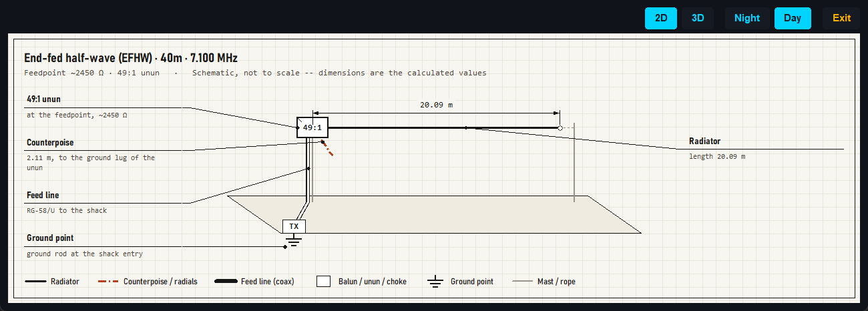868x311 pixels.
Task: Enable Night theme
Action: 747,18
